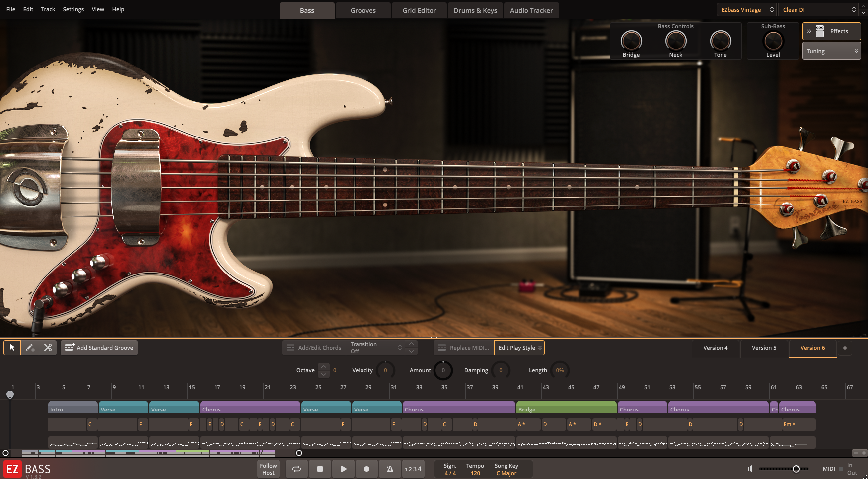Image resolution: width=868 pixels, height=479 pixels.
Task: Toggle Follow Host mode
Action: pos(268,469)
